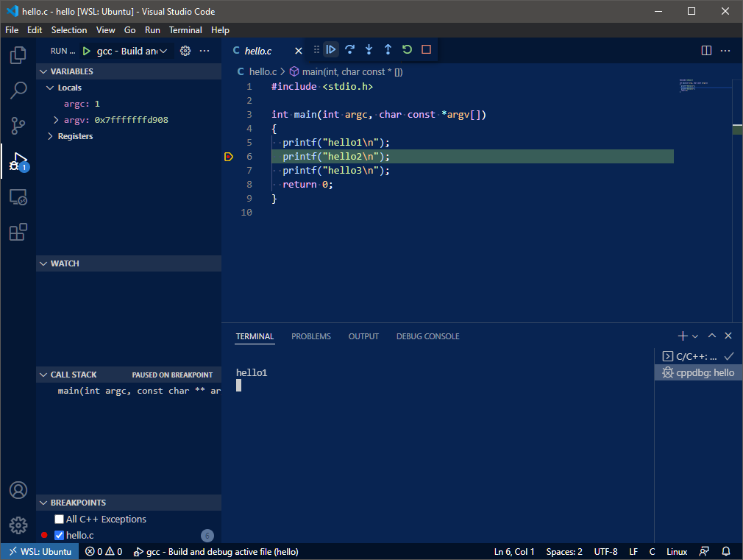Open Run view more actions ellipsis
The width and height of the screenshot is (743, 560).
tap(205, 51)
